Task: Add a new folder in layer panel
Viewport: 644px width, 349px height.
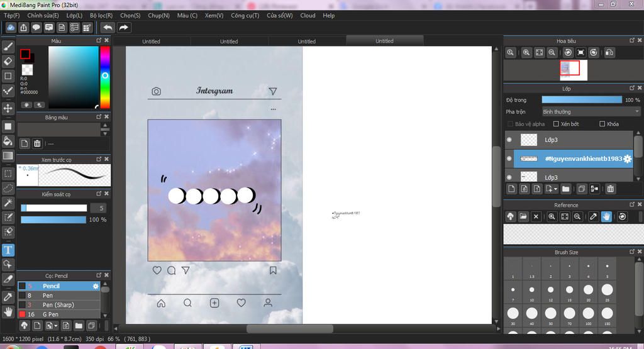Action: pyautogui.click(x=565, y=189)
